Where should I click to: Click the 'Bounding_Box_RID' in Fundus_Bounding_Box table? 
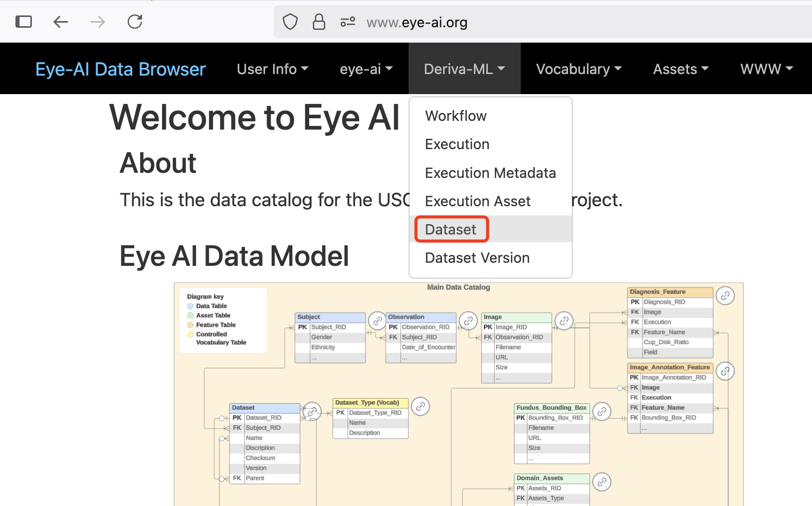tap(556, 418)
